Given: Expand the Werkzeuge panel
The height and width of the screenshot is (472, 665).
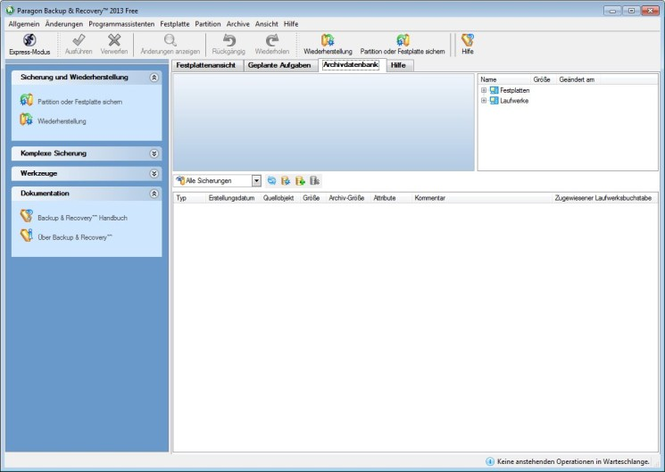Looking at the screenshot, I should 154,173.
